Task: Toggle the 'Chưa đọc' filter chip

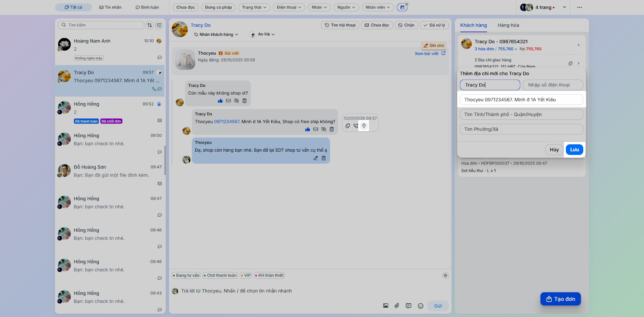Action: coord(186,7)
